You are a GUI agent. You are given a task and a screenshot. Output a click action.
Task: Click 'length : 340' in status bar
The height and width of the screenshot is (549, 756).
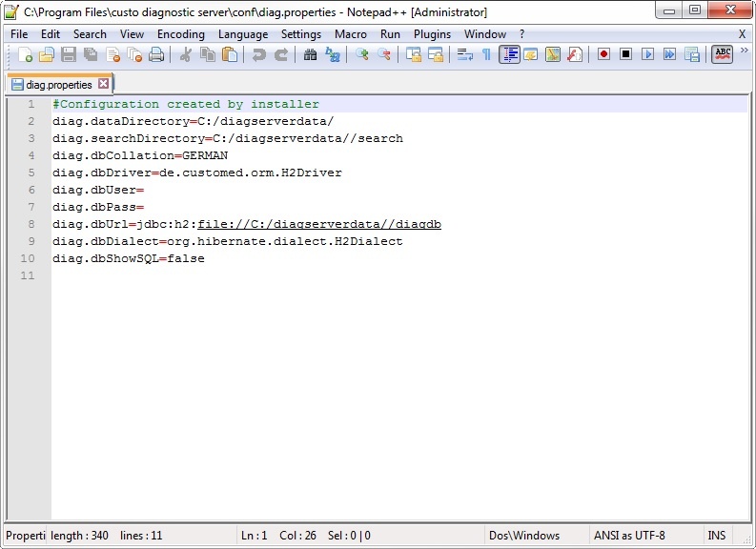tap(79, 536)
